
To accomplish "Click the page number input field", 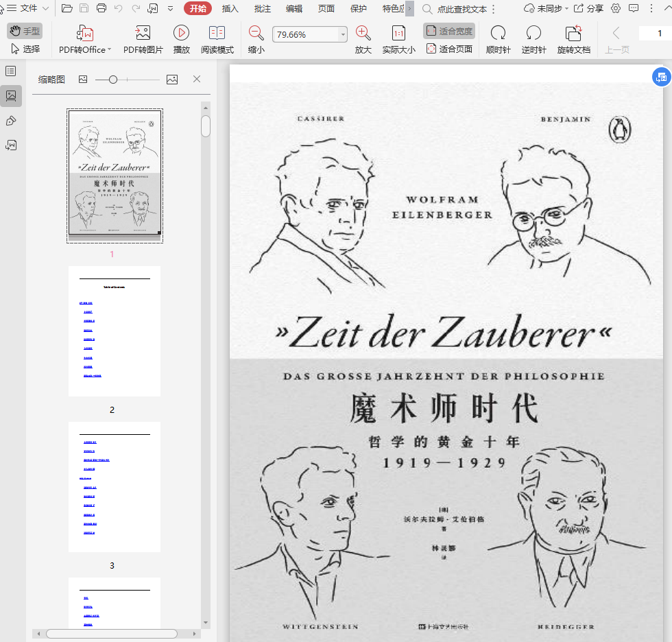I will 656,33.
